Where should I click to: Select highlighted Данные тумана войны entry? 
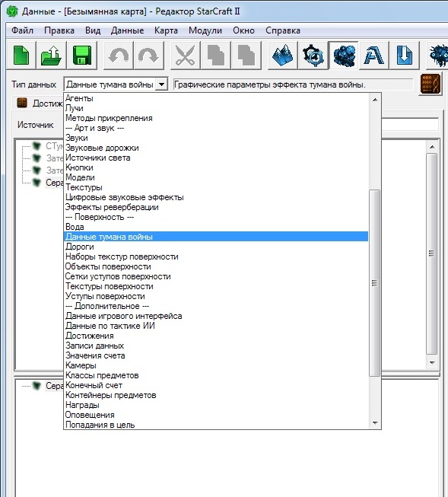tap(216, 237)
